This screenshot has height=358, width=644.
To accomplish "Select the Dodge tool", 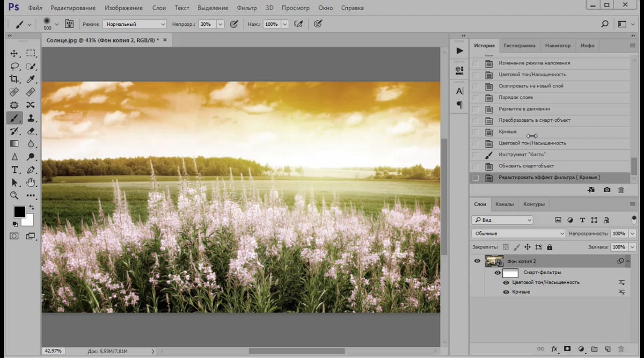I will point(31,157).
